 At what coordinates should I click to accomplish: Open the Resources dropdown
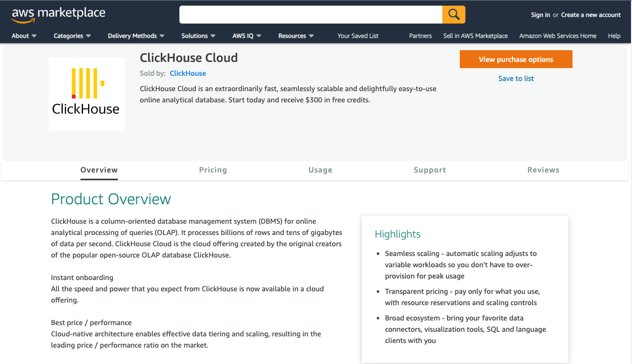pos(296,36)
